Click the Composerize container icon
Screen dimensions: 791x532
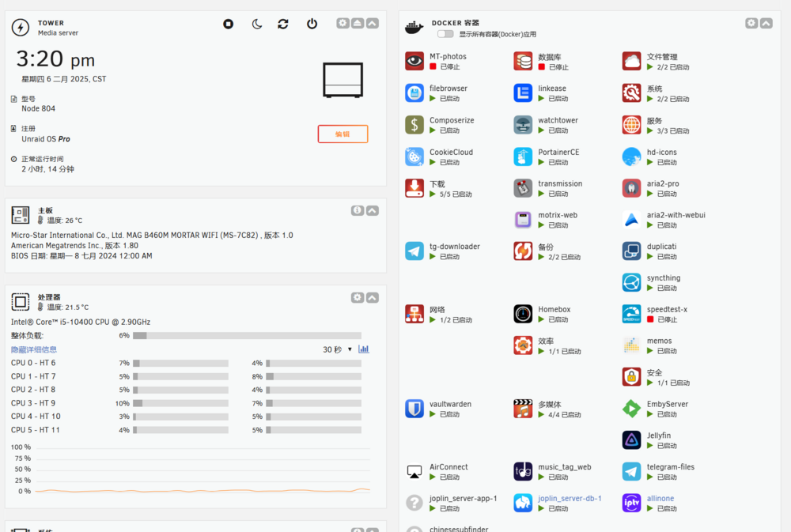click(x=414, y=125)
